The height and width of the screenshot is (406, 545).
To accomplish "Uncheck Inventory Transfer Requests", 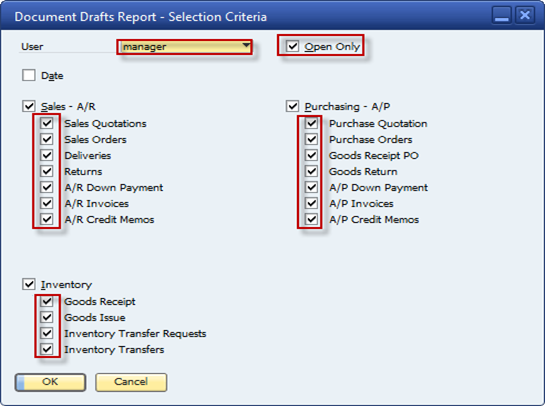I will (47, 333).
